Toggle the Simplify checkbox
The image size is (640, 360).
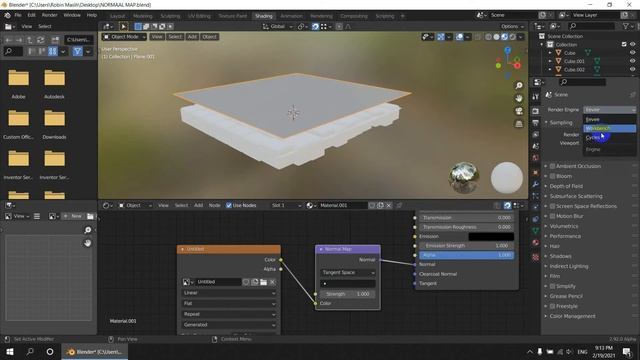click(552, 286)
